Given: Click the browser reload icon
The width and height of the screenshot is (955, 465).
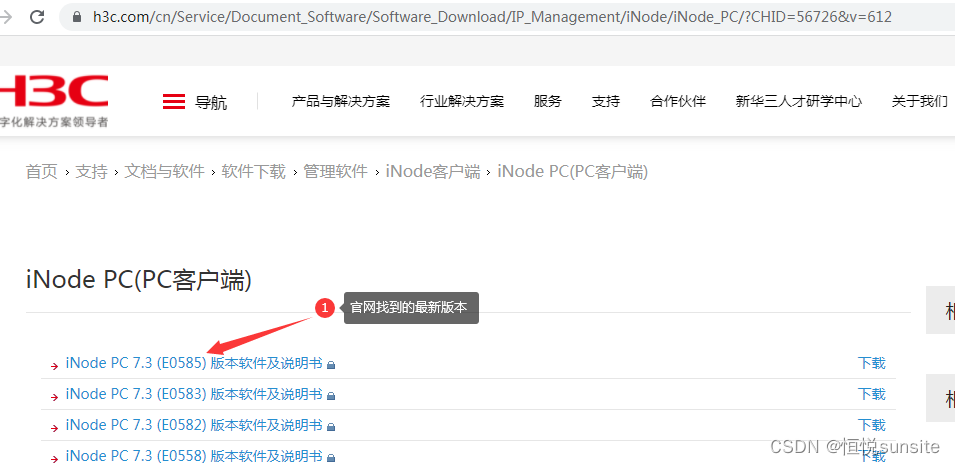Looking at the screenshot, I should click(x=37, y=17).
